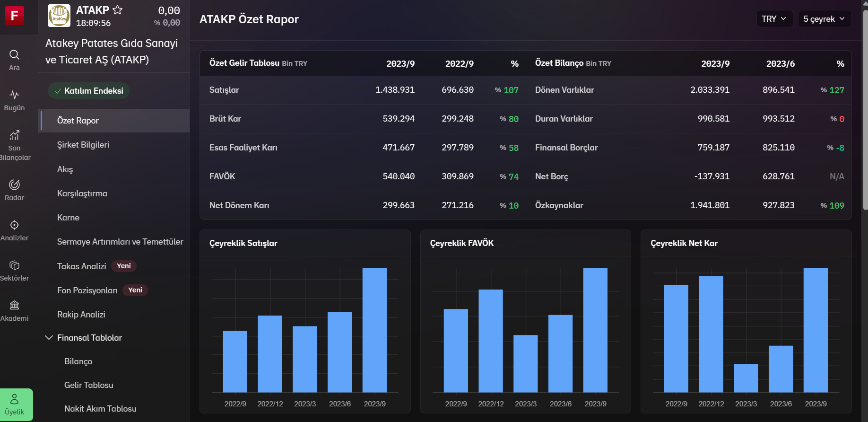This screenshot has height=422, width=868.
Task: Open the 5 çeyrek period dropdown
Action: point(825,19)
